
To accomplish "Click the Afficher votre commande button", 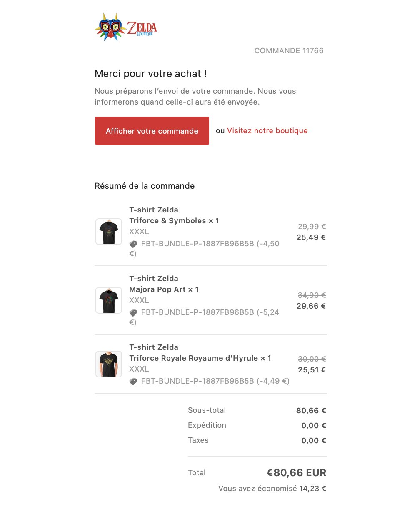I will (152, 131).
